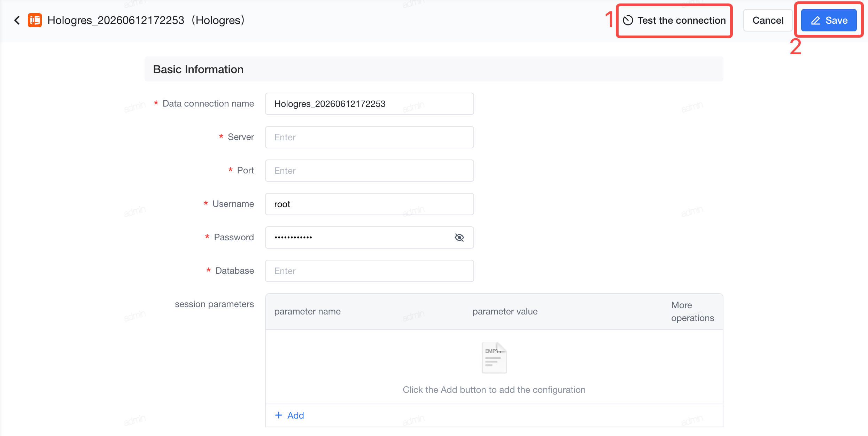Focus the Data connection name field
Image resolution: width=868 pixels, height=436 pixels.
pos(369,104)
